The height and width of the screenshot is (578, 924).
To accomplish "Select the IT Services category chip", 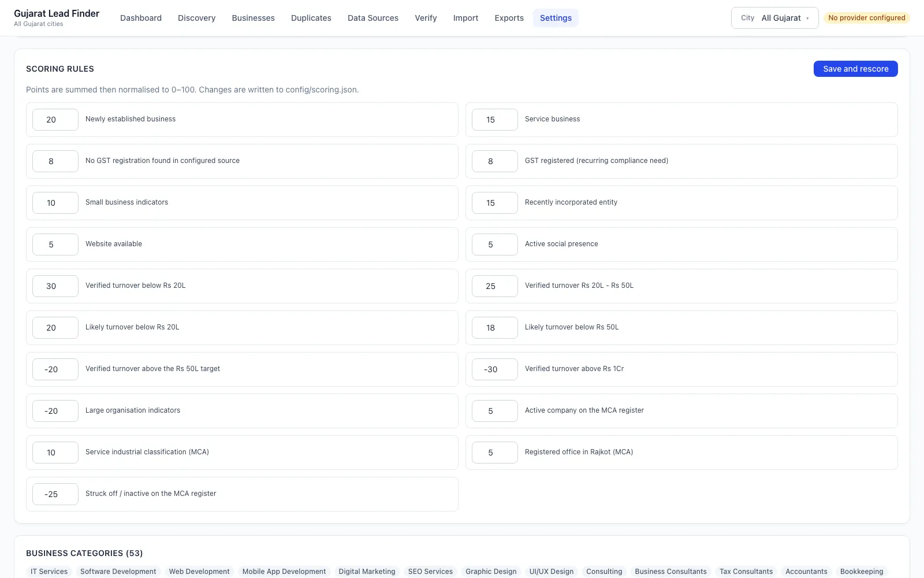I will tap(49, 572).
